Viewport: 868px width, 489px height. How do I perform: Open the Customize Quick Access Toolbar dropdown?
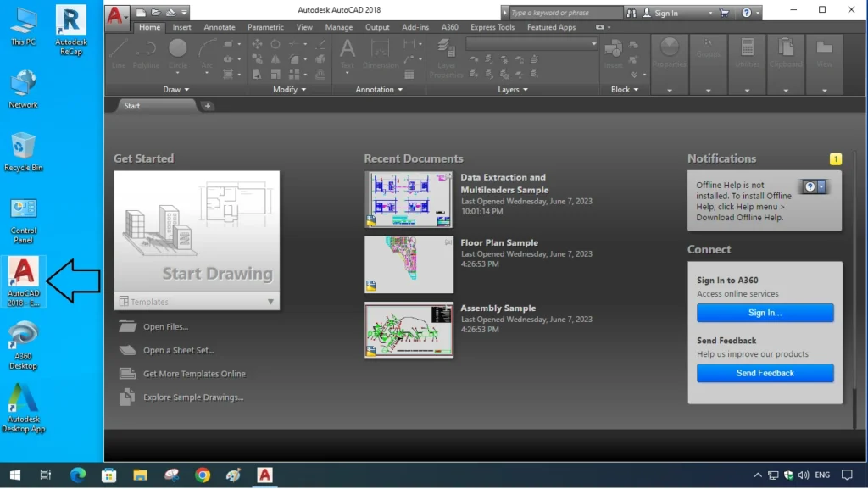185,12
